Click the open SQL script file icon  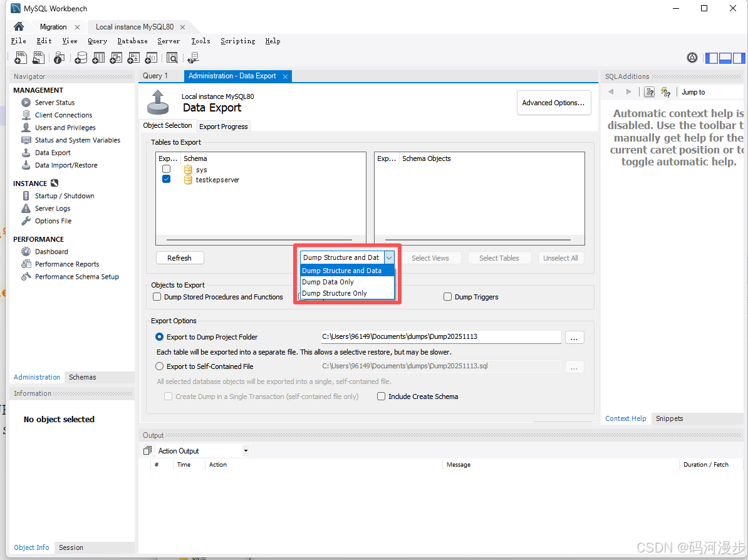(38, 58)
